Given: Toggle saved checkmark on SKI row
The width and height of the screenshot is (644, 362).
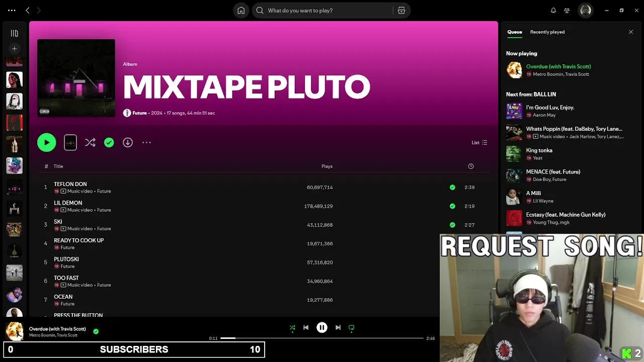Looking at the screenshot, I should coord(452,225).
